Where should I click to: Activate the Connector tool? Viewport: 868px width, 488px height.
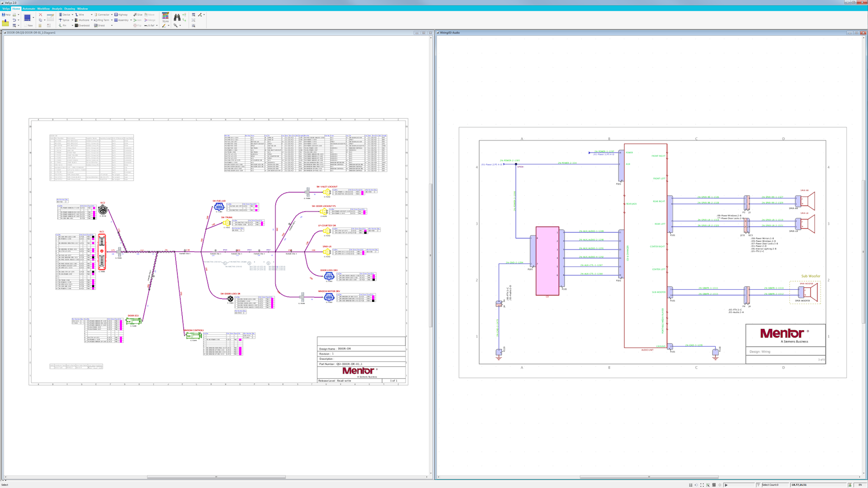pos(103,14)
